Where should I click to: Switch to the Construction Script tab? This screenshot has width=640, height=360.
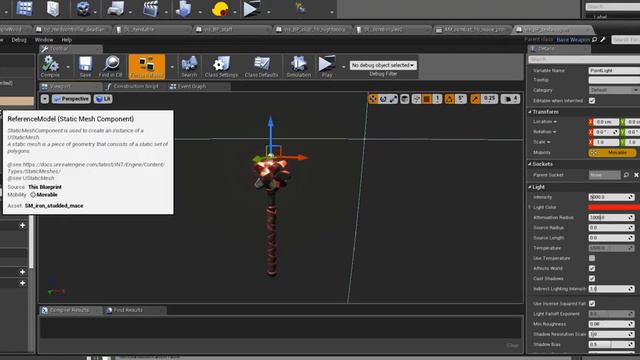[x=136, y=87]
